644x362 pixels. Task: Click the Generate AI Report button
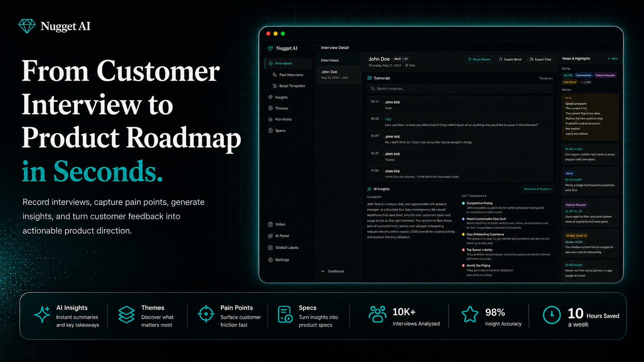click(x=538, y=189)
